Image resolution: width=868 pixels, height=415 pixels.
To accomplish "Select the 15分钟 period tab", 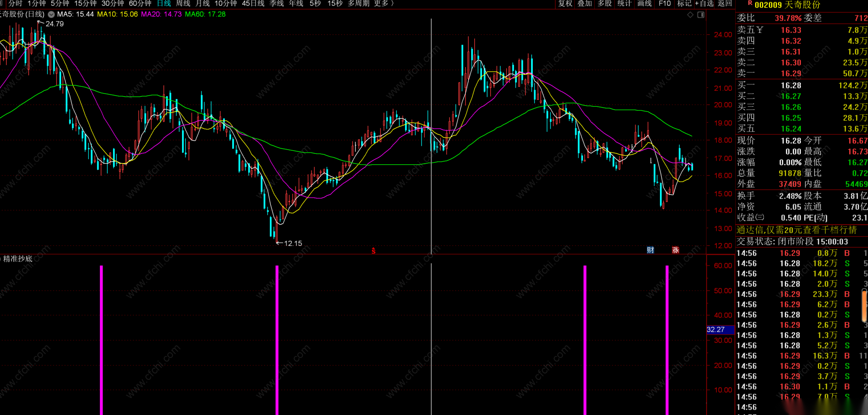I will 85,4.
